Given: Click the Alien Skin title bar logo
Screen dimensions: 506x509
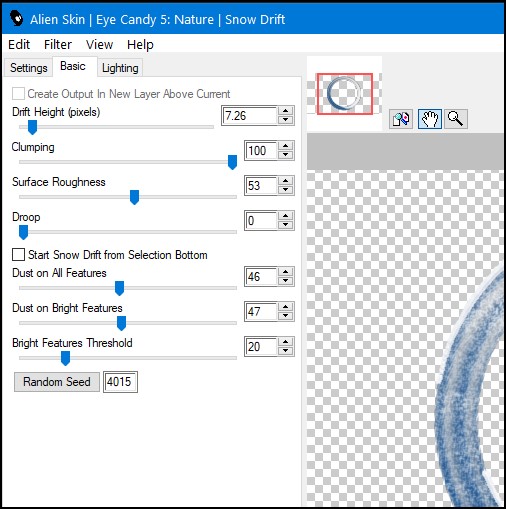Looking at the screenshot, I should [16, 18].
